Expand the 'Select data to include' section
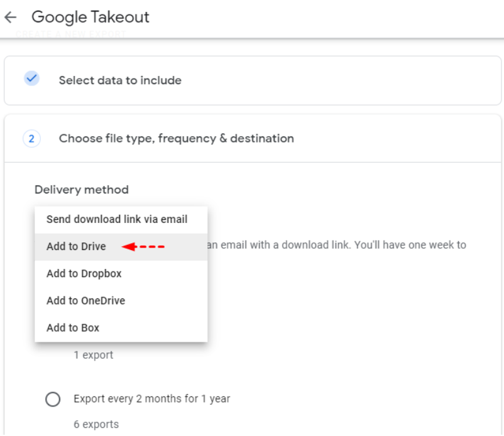Screen dimensions: 504x436 (253, 80)
